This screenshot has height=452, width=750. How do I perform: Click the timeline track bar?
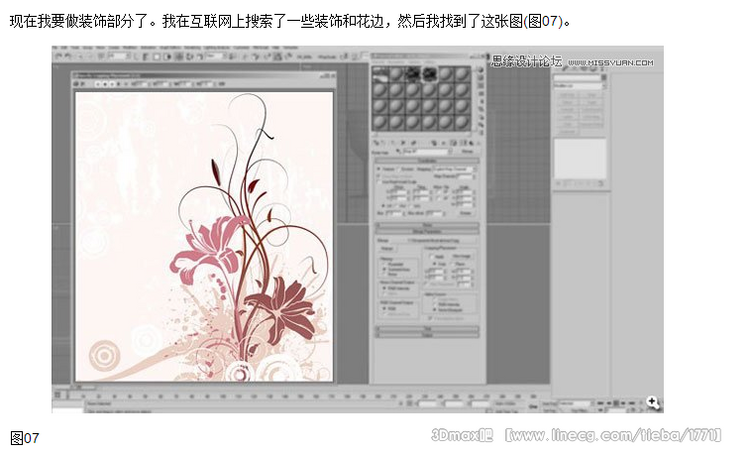pyautogui.click(x=304, y=396)
